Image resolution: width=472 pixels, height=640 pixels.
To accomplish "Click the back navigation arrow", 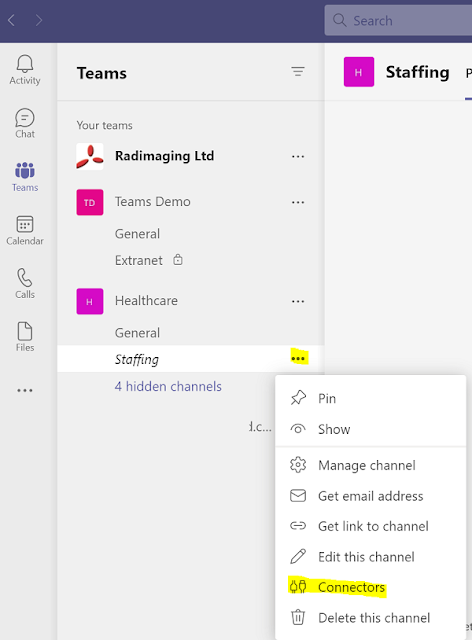I will pos(11,20).
